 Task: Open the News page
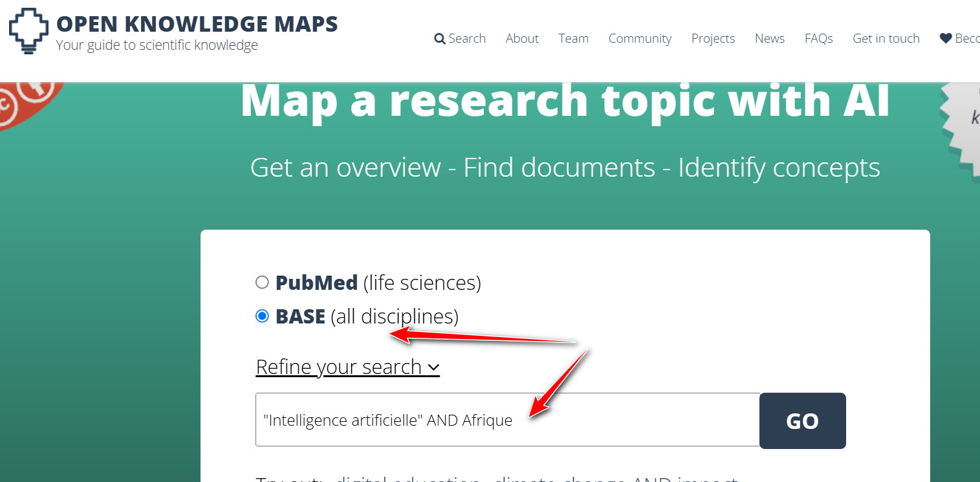(x=769, y=38)
